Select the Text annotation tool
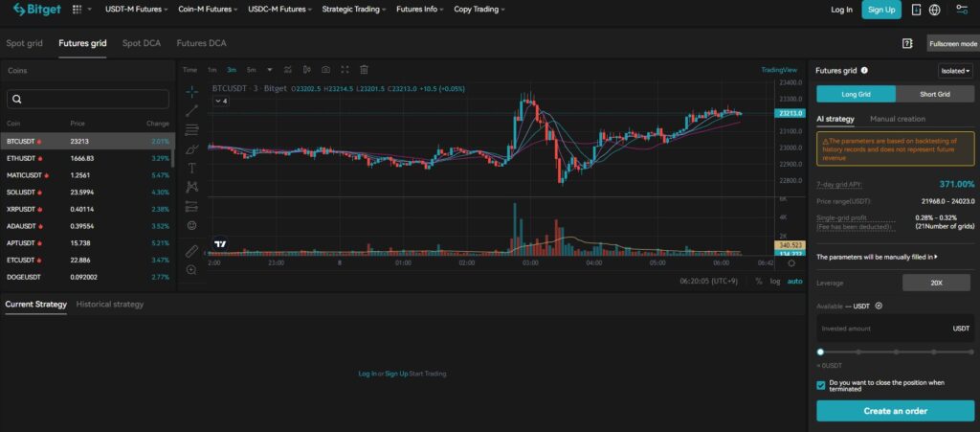Viewport: 980px width, 432px height. pyautogui.click(x=191, y=169)
